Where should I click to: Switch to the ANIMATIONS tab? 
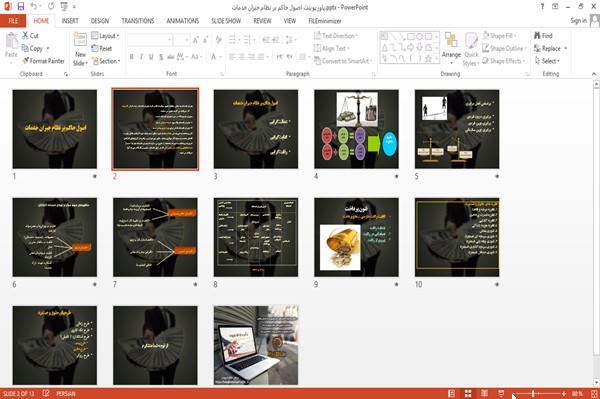tap(183, 21)
